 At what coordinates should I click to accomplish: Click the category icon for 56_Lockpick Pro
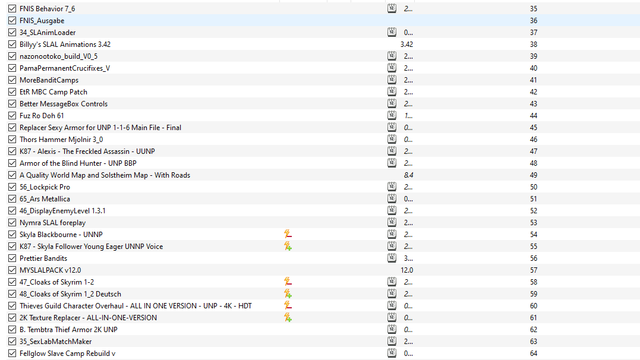tap(391, 187)
